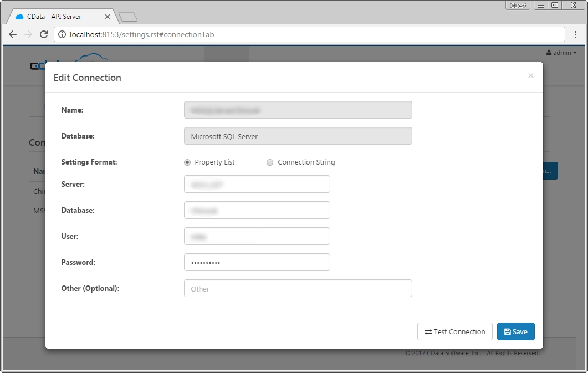Close the CData - API Server tab

coord(108,17)
